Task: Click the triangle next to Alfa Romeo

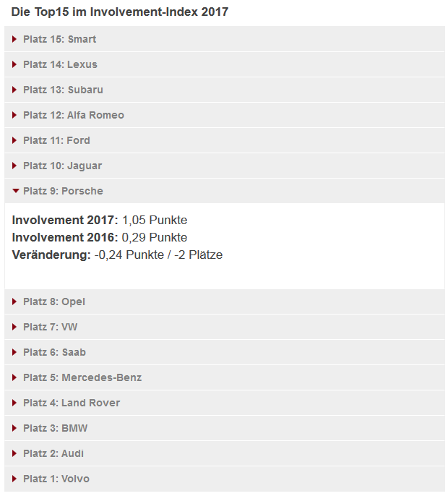Action: pyautogui.click(x=14, y=115)
